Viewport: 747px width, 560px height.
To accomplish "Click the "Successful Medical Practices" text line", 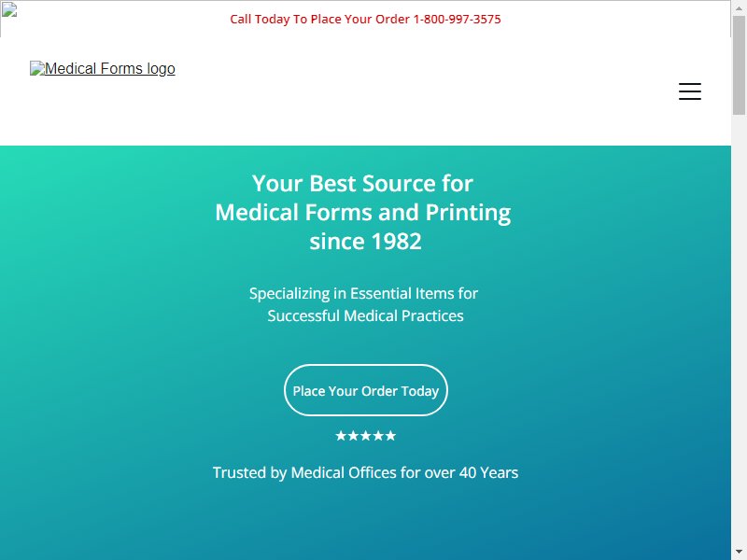I will click(x=365, y=315).
